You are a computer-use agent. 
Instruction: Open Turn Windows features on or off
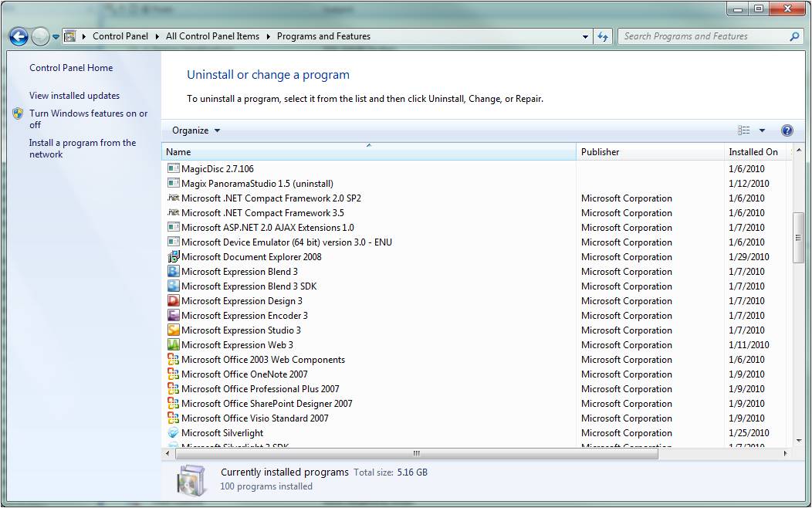(88, 119)
